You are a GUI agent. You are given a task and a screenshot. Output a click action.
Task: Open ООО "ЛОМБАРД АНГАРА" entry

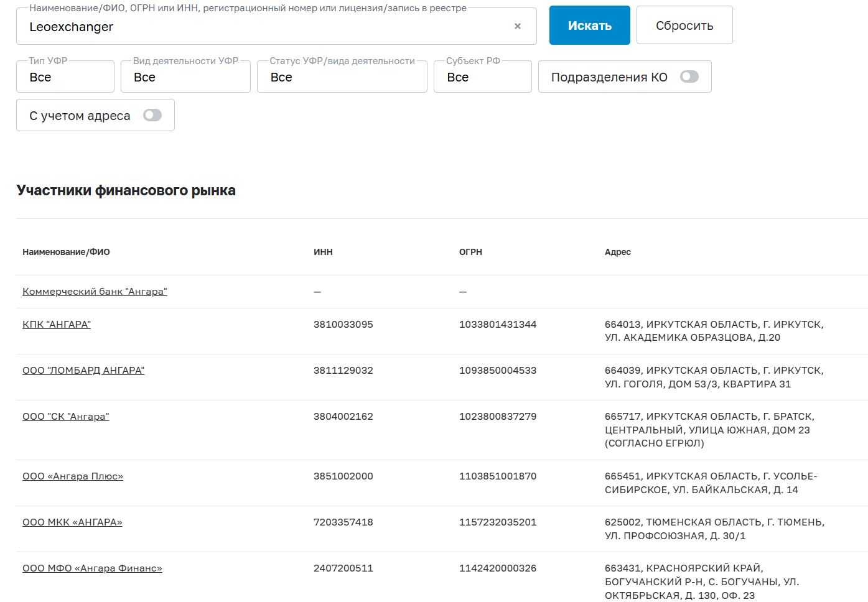point(83,371)
